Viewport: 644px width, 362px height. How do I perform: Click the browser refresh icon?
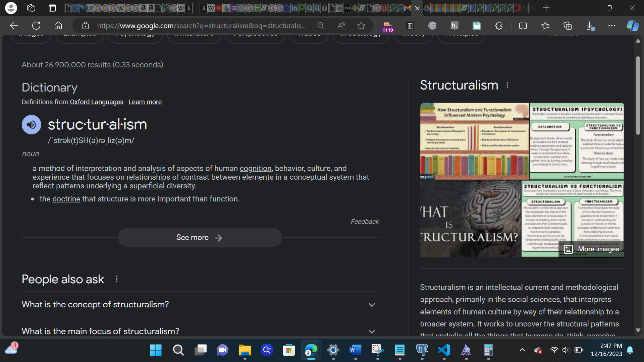click(36, 25)
